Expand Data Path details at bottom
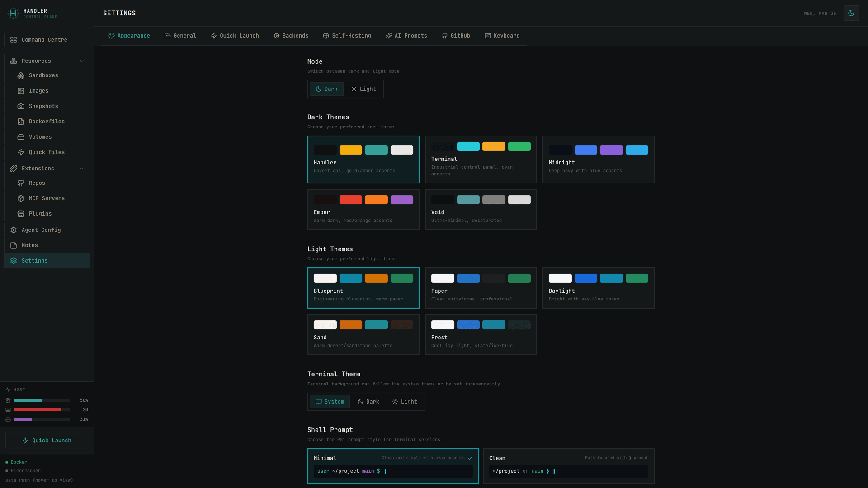 38,480
